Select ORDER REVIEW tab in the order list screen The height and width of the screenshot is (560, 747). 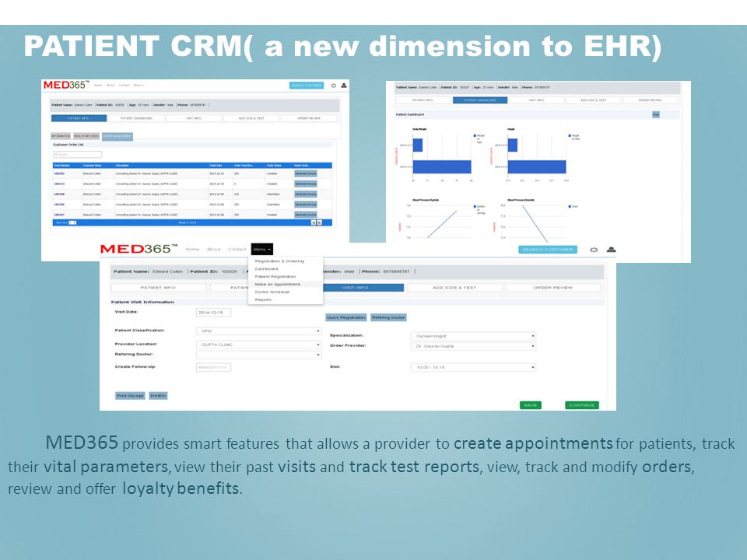[309, 118]
